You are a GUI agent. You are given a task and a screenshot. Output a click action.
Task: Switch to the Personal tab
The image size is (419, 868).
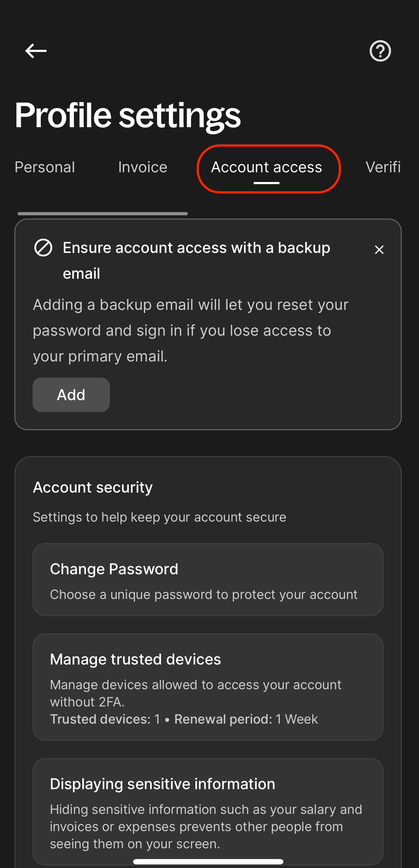(45, 167)
